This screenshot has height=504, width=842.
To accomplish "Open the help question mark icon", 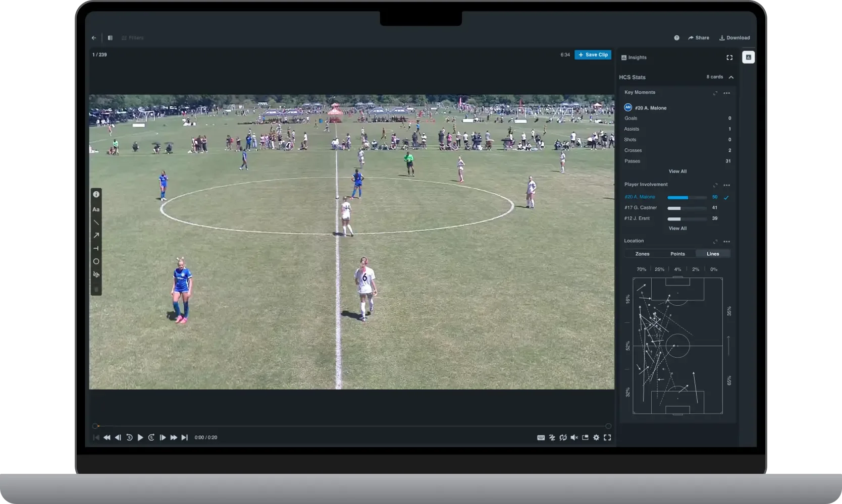I will (x=676, y=38).
